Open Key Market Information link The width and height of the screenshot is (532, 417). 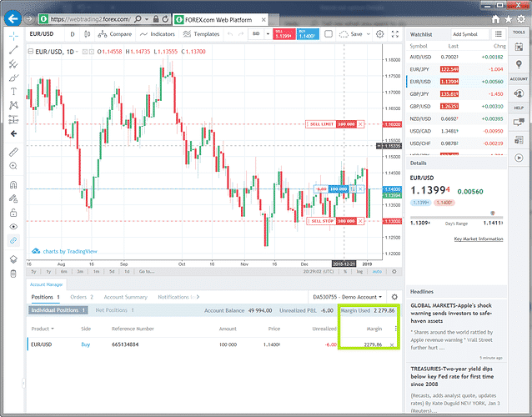[479, 239]
